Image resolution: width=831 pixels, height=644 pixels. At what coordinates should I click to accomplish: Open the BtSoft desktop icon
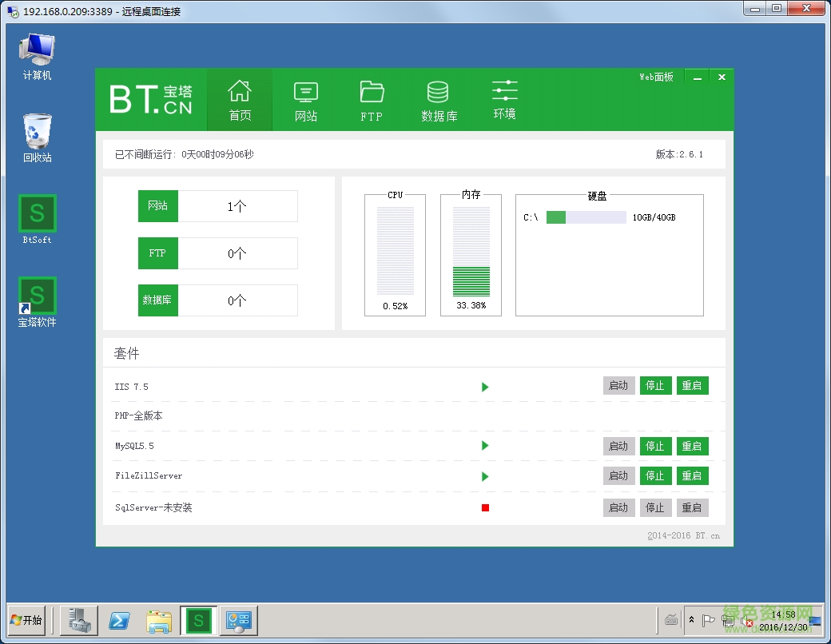(37, 219)
